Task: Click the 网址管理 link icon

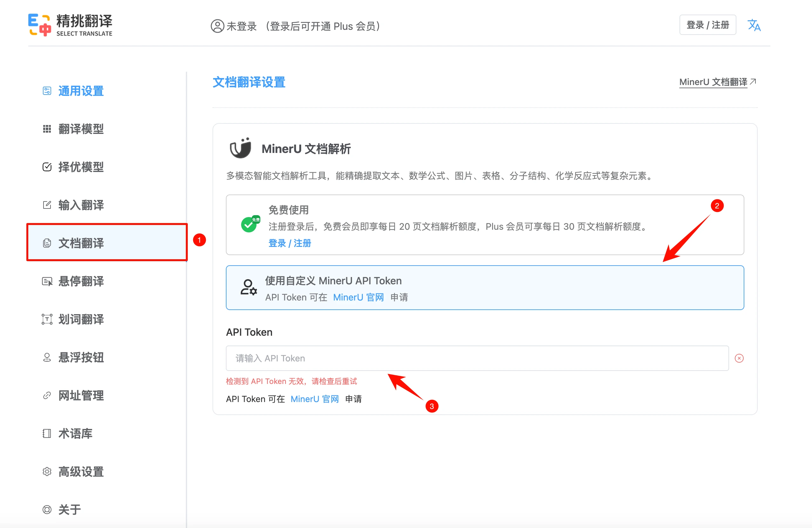Action: coord(47,395)
